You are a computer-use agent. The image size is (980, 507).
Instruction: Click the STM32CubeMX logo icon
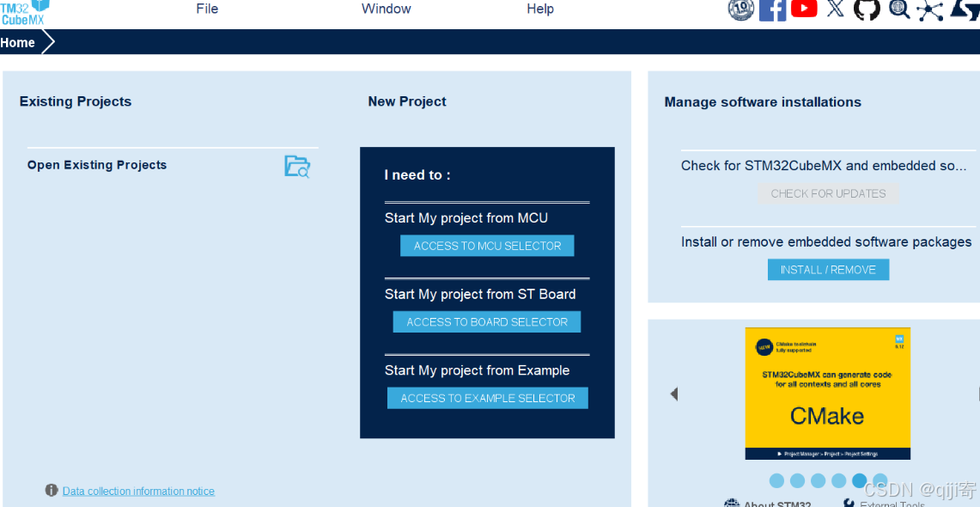tap(25, 11)
